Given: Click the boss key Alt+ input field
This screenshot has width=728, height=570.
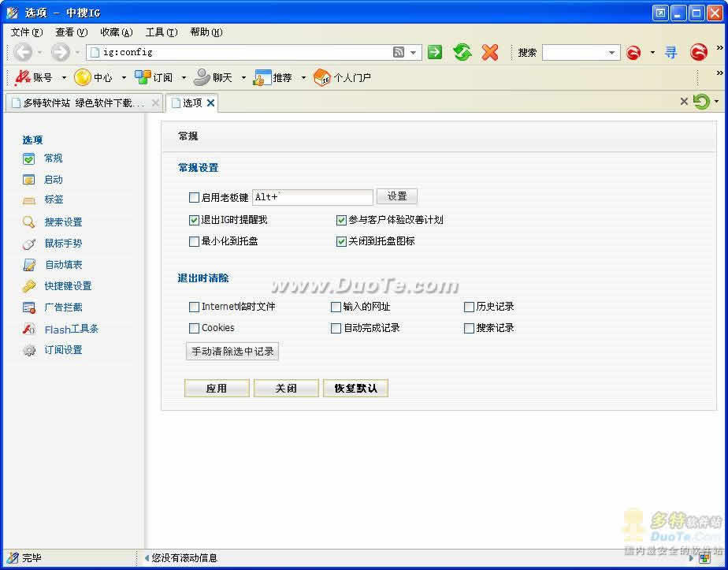Looking at the screenshot, I should click(313, 197).
